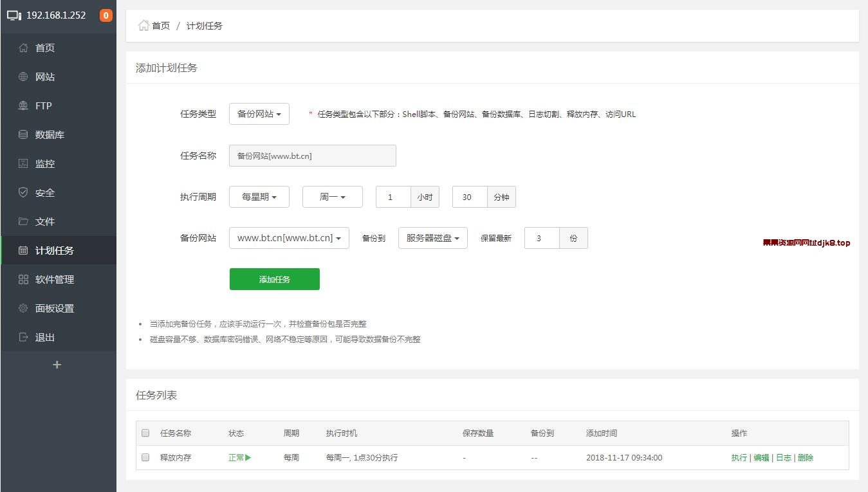Screen dimensions: 868x492
Task: Click 退出 to log out
Action: pos(44,337)
